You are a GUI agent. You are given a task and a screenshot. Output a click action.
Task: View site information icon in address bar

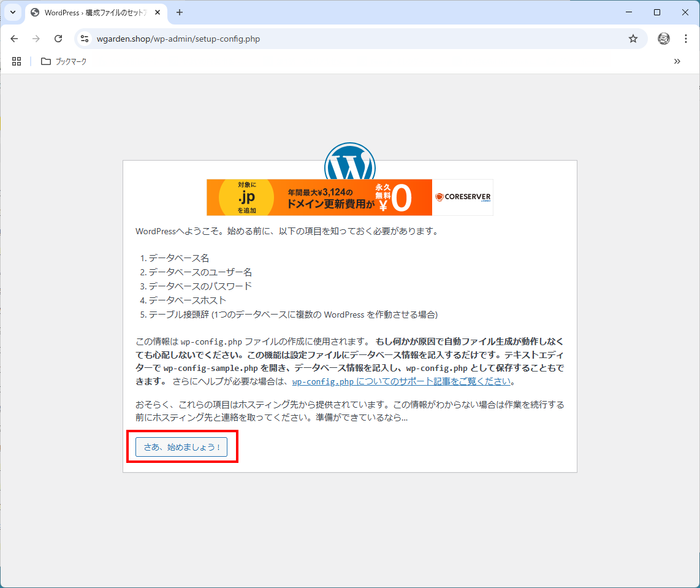point(85,39)
